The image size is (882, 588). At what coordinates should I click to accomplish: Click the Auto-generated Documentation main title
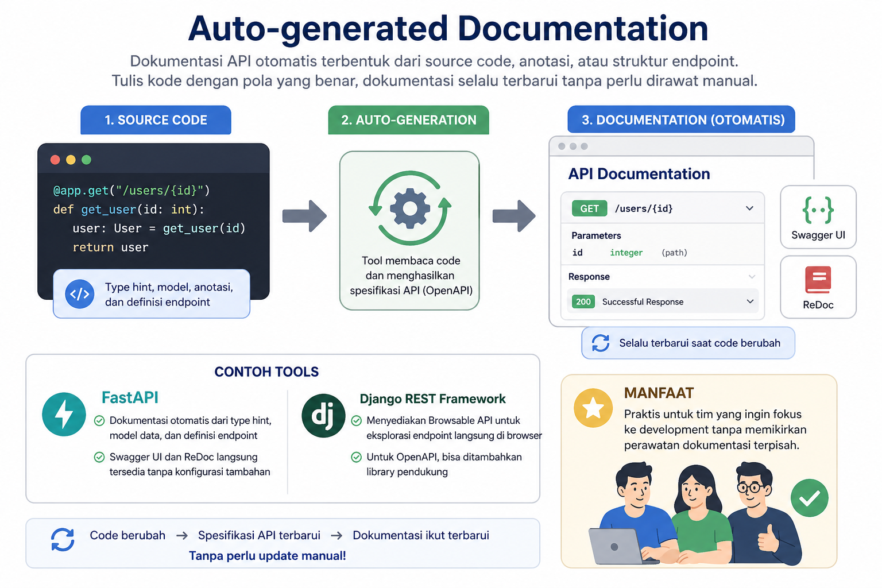[x=448, y=29]
